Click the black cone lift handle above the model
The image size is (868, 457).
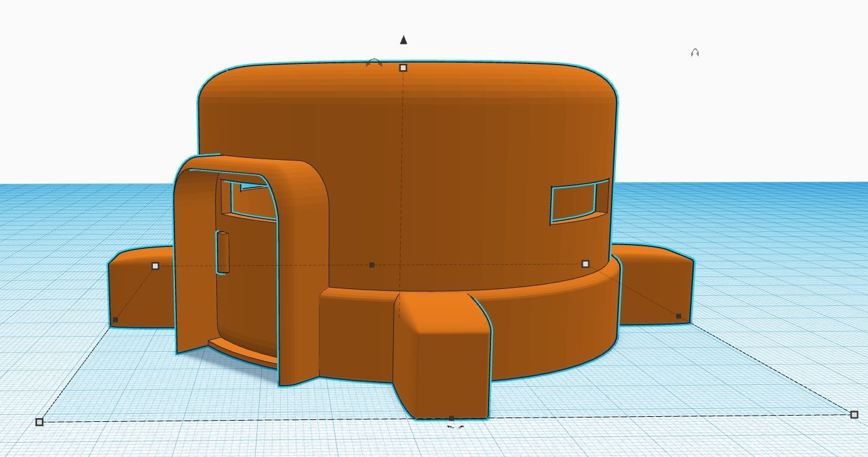[404, 40]
